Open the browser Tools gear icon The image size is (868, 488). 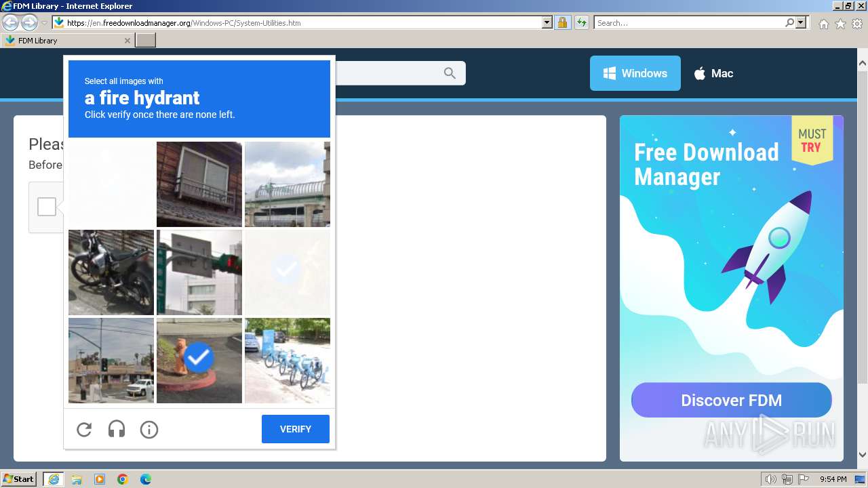[857, 24]
